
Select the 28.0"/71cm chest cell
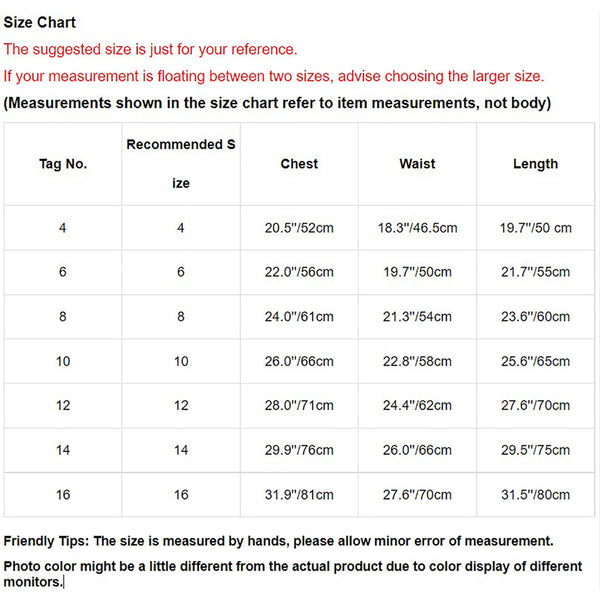coord(299,405)
